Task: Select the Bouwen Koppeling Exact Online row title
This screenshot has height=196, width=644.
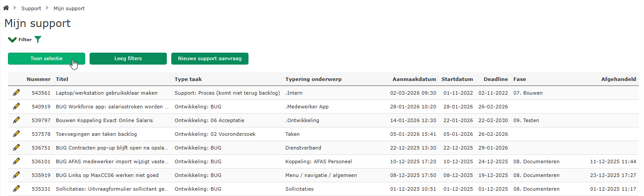Action: pos(106,120)
